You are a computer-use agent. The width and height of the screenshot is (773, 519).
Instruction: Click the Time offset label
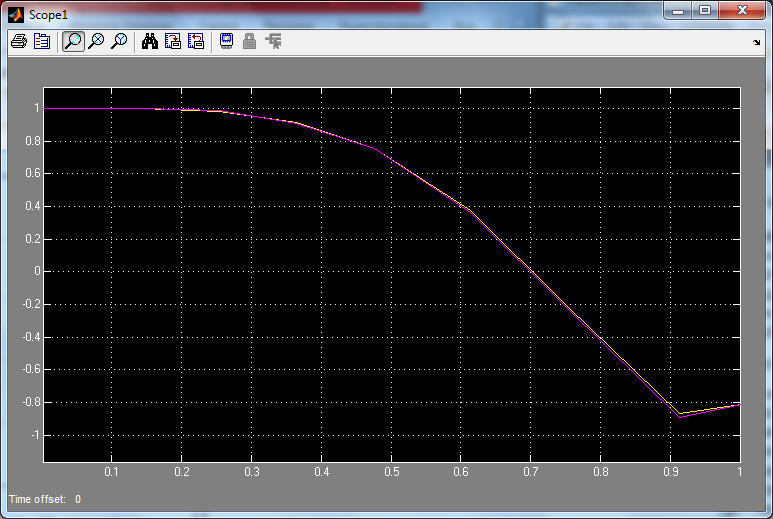coord(37,499)
